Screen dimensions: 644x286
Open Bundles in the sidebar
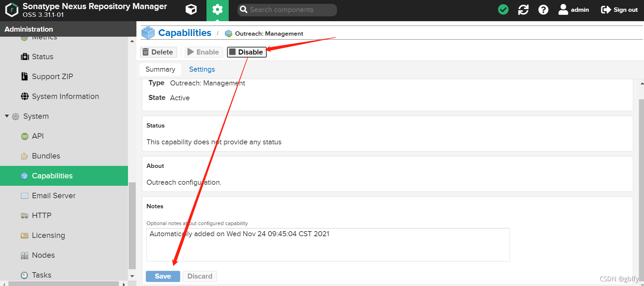click(x=64, y=156)
